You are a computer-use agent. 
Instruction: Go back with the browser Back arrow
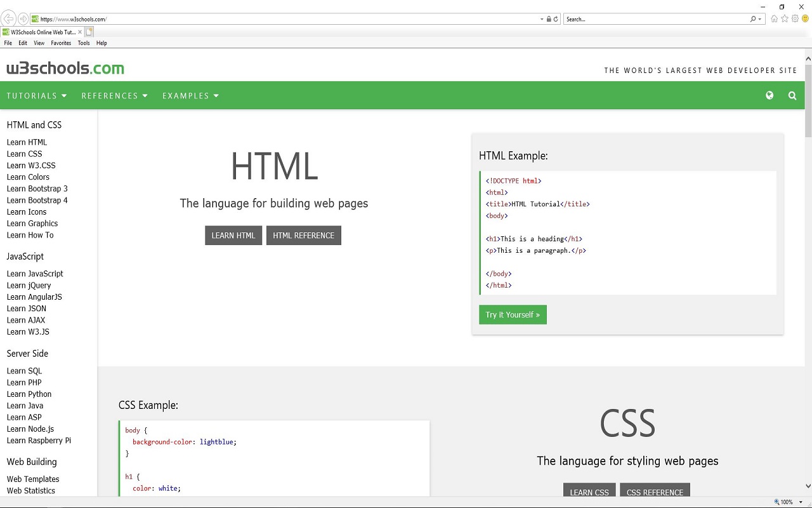[x=9, y=19]
